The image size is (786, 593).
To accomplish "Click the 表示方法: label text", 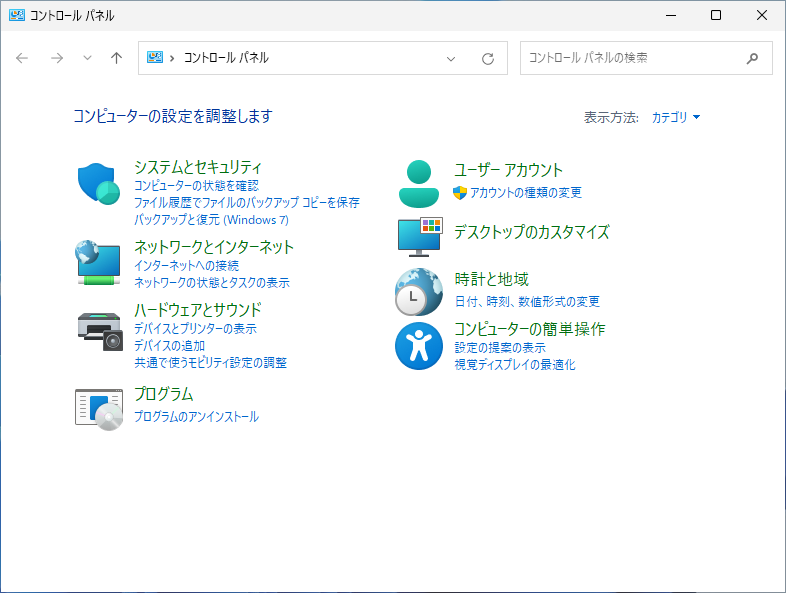I will [611, 117].
